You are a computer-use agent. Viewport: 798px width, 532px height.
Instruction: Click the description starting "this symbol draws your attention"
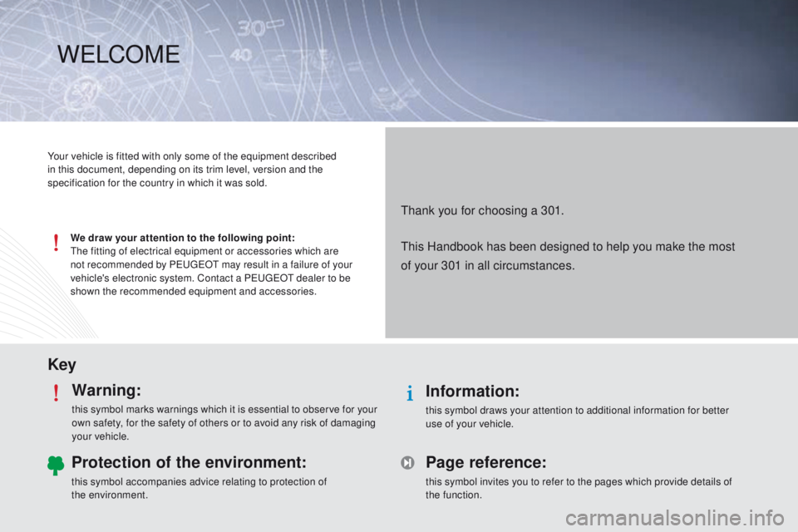click(x=577, y=417)
